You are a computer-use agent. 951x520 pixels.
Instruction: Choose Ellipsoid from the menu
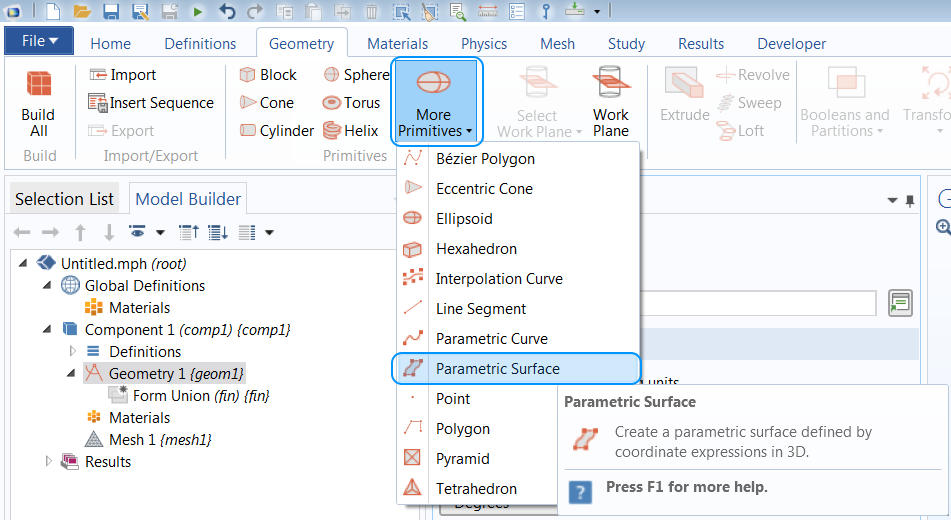[518, 218]
